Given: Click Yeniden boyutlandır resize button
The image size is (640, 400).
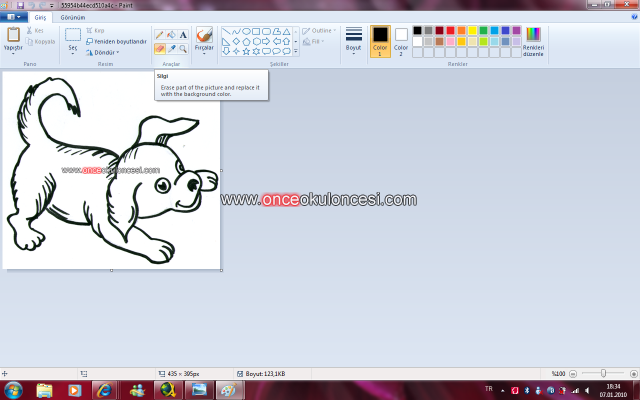Looking at the screenshot, I should coord(116,41).
